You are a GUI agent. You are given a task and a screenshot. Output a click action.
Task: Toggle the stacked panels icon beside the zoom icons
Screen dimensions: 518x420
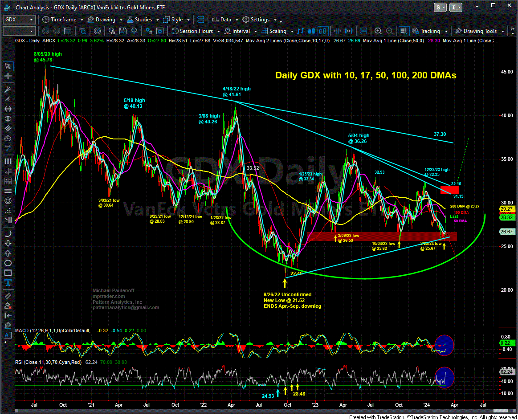pyautogui.click(x=363, y=31)
